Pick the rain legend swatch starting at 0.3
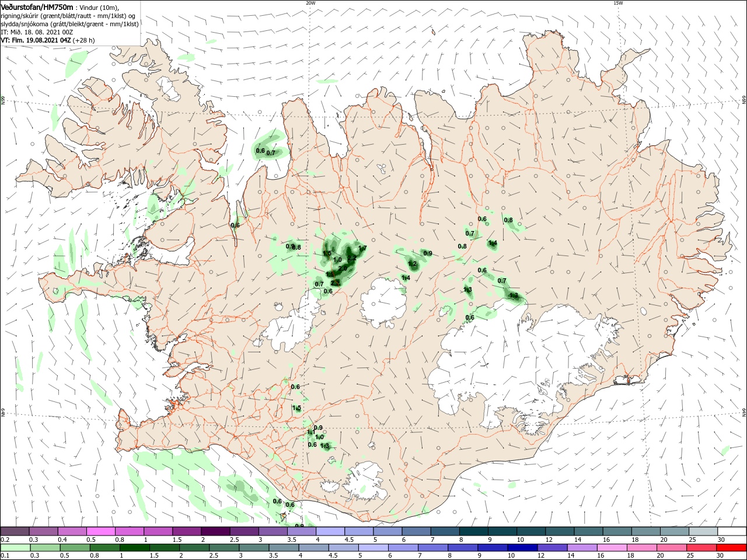This screenshot has width=747, height=560. [46, 548]
